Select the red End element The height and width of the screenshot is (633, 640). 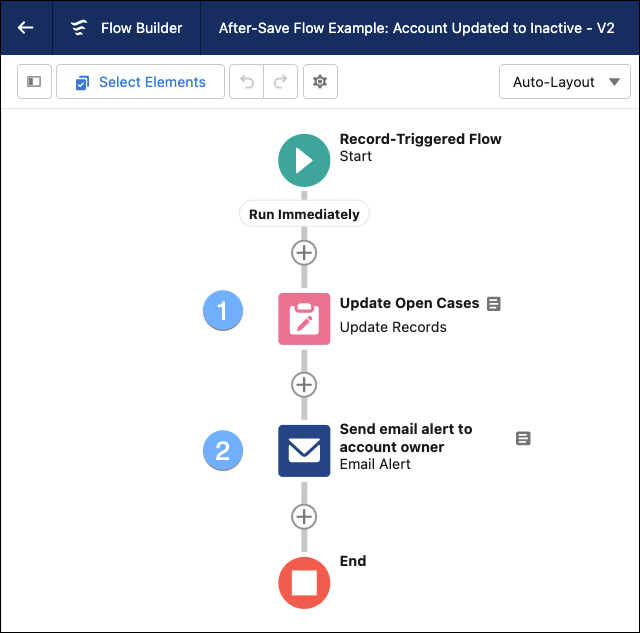click(x=304, y=583)
